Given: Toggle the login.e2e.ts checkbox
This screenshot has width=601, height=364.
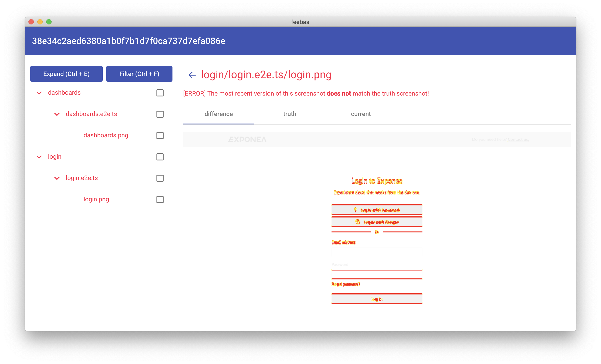Looking at the screenshot, I should click(x=160, y=178).
